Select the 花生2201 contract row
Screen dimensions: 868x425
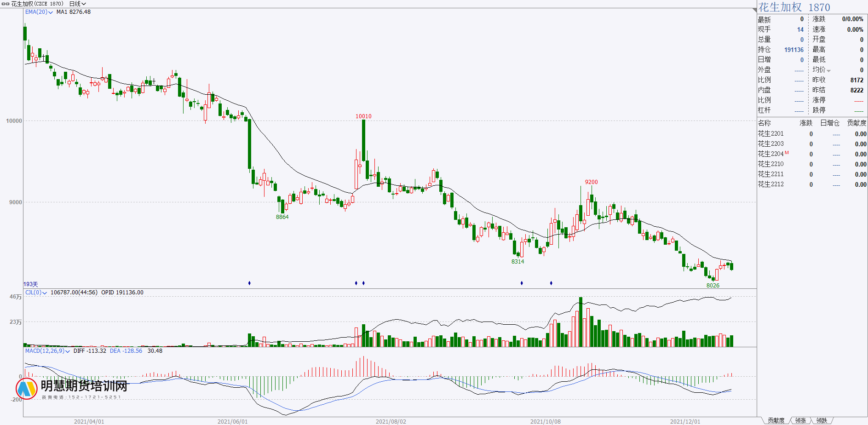tap(812, 134)
